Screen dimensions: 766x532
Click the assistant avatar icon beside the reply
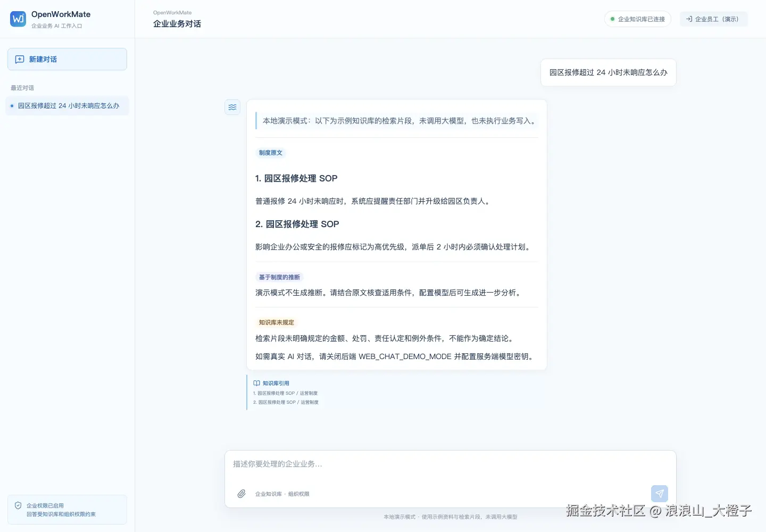pos(232,107)
